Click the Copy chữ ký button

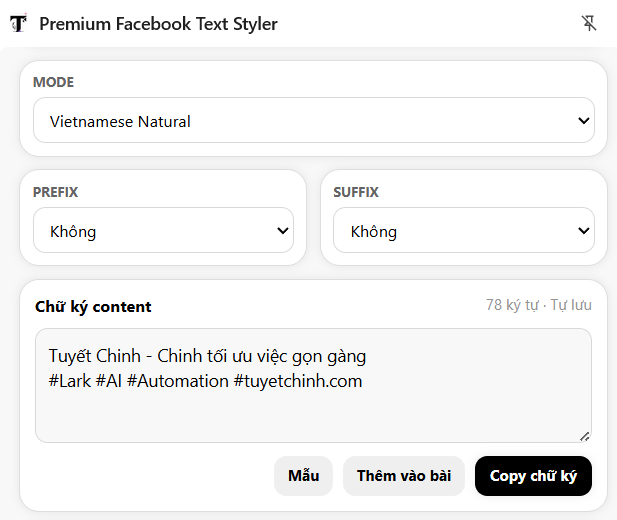pyautogui.click(x=533, y=476)
